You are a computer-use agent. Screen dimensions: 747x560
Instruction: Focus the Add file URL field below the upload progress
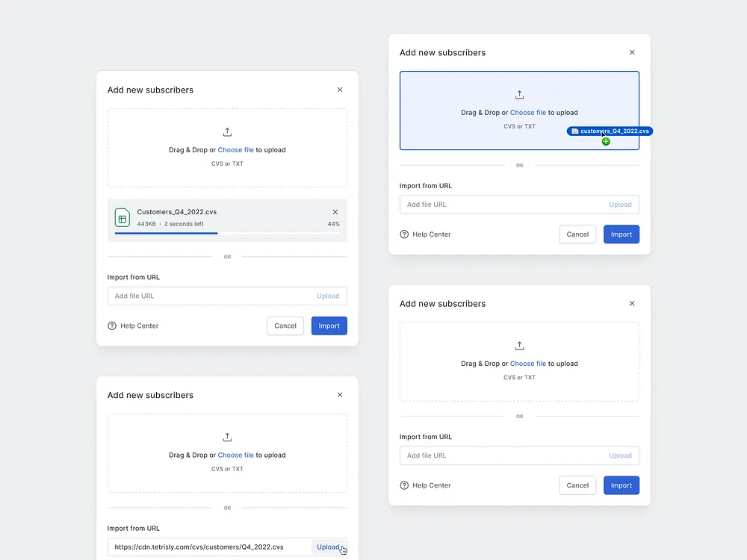213,296
